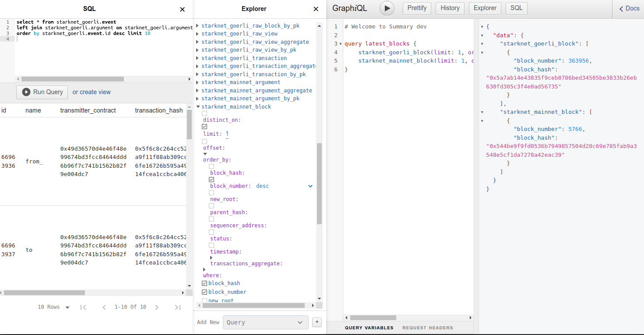The width and height of the screenshot is (644, 335).
Task: Expand transactions_aggregate under order_by
Action: (212, 258)
